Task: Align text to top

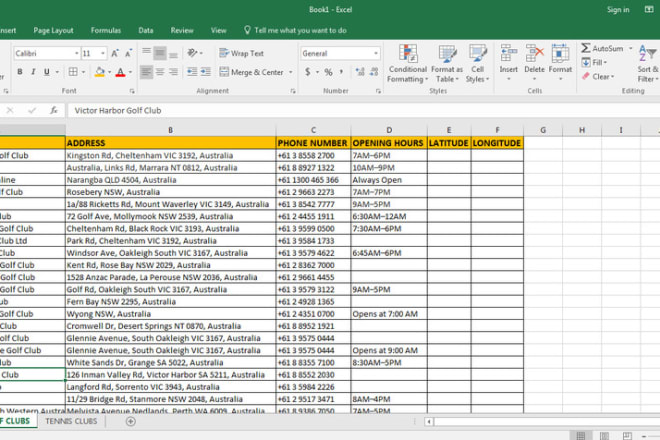Action: [146, 53]
